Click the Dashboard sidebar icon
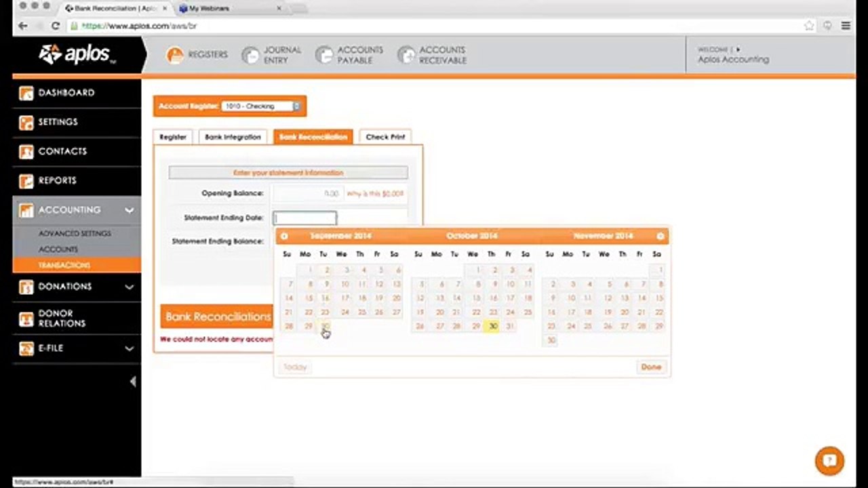 26,93
